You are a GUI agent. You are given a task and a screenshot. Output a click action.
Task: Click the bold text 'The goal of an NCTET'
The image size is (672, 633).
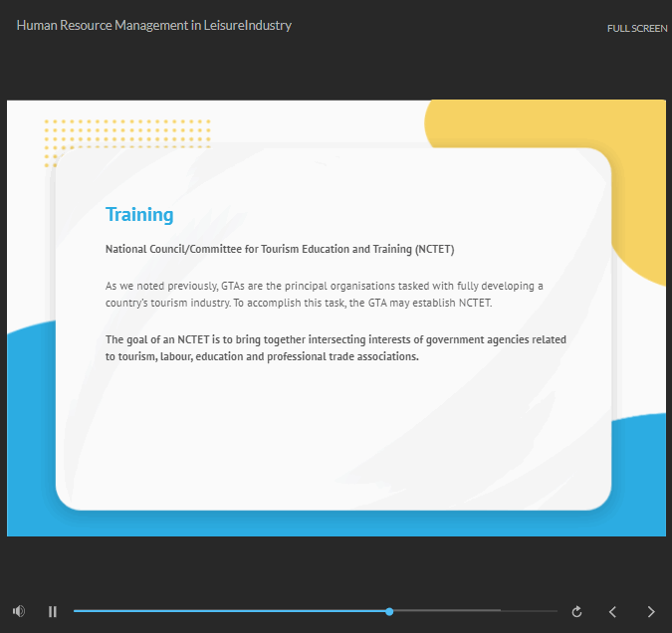[336, 347]
